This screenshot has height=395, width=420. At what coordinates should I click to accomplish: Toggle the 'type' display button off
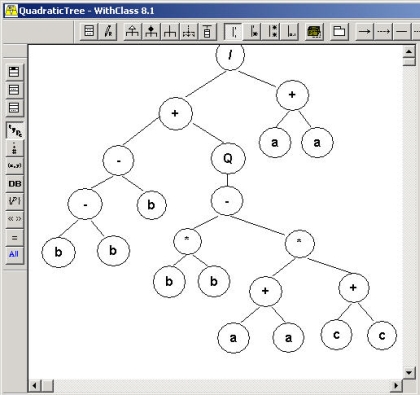(15, 130)
